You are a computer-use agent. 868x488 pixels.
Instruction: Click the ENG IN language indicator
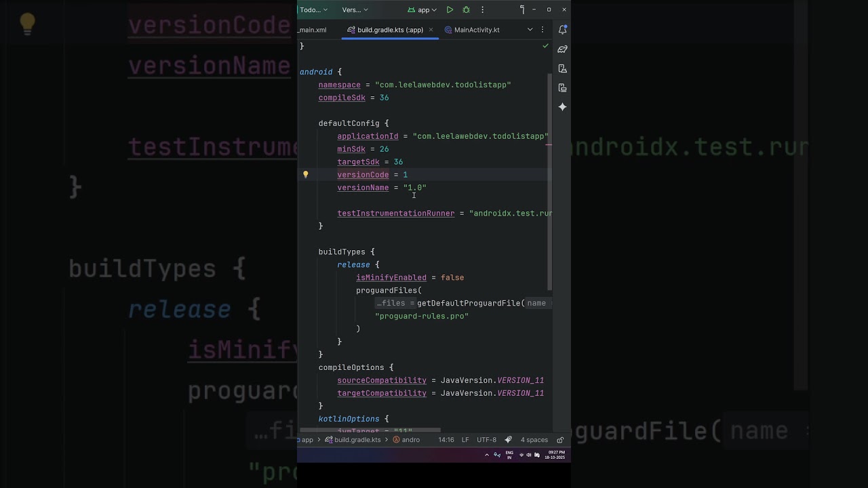point(509,455)
